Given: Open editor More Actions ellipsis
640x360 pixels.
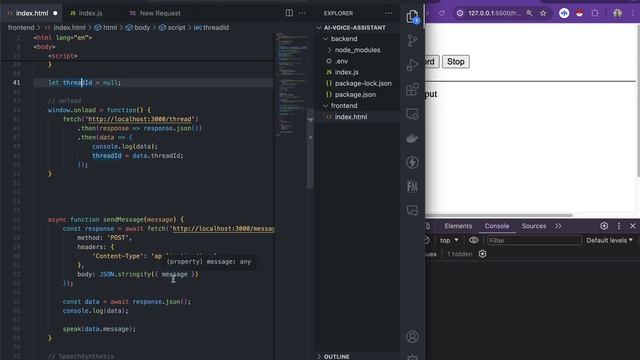Looking at the screenshot, I should tap(302, 13).
